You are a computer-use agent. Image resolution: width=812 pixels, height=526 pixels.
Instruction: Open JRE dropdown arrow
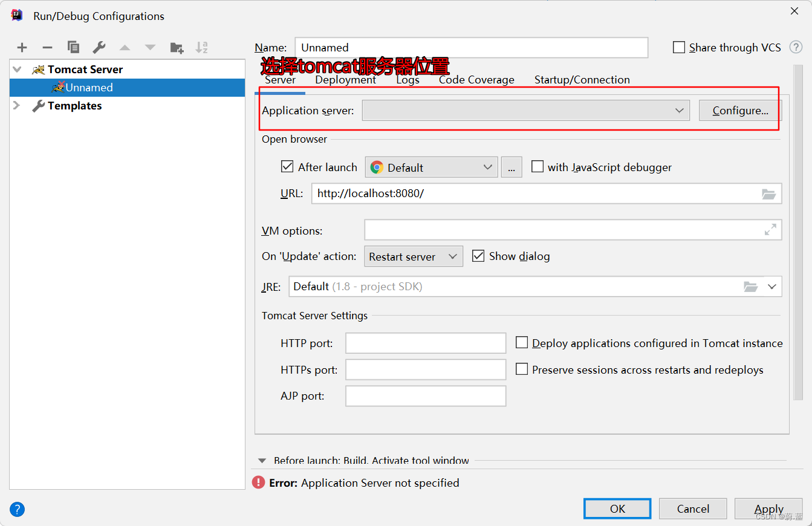pos(772,287)
